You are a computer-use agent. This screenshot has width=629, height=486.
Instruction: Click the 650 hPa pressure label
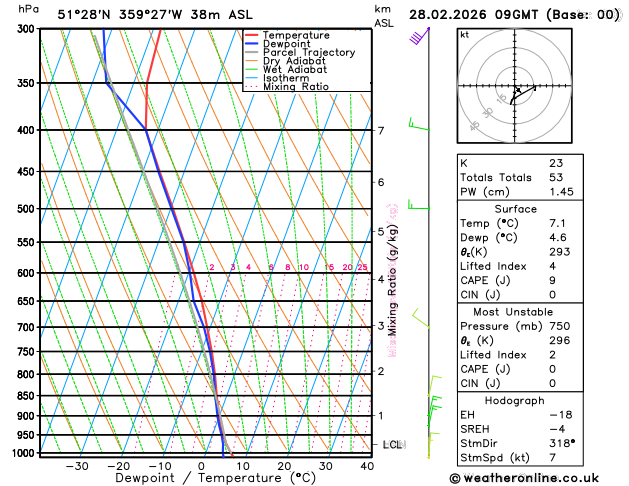coord(28,301)
